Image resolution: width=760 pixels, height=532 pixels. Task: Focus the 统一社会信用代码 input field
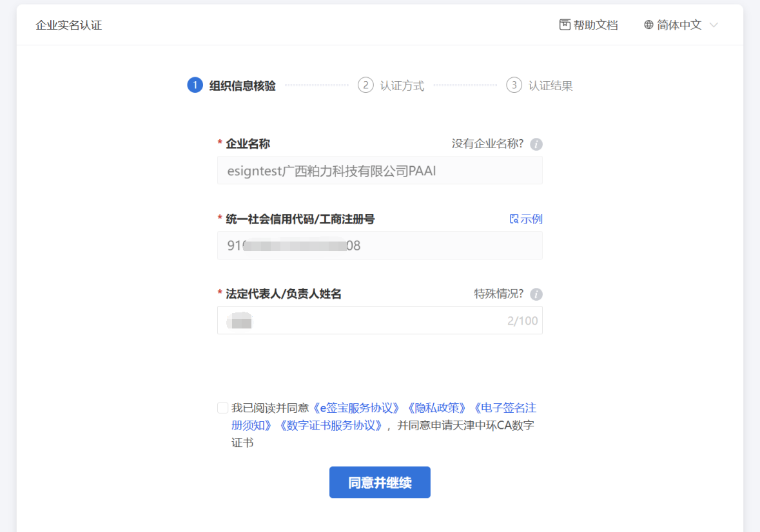[x=380, y=245]
